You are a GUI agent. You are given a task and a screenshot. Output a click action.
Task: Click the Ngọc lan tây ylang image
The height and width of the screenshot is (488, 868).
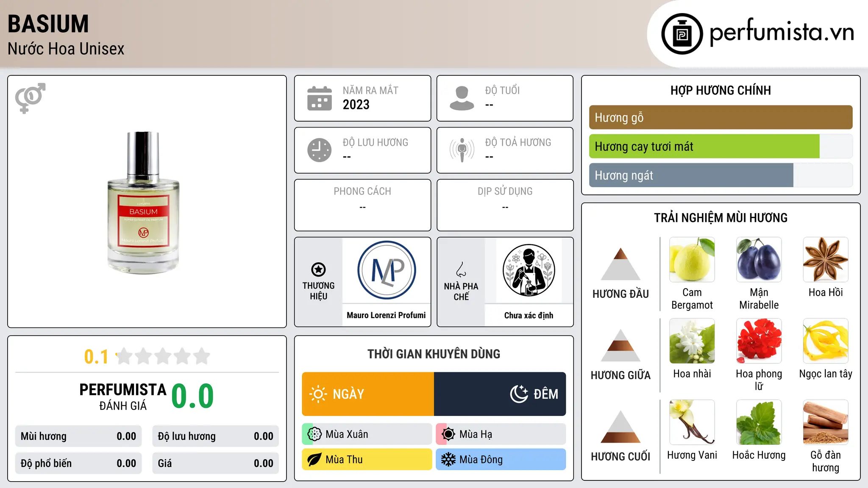tap(826, 341)
